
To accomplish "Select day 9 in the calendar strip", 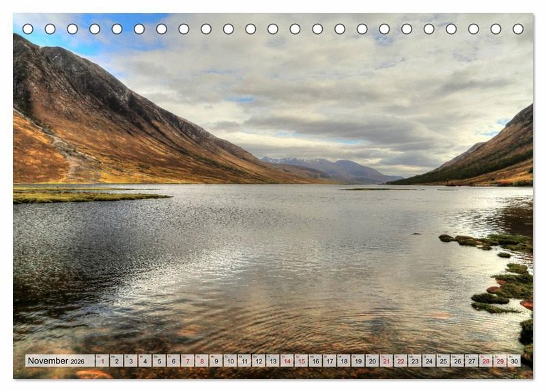I will click(216, 361).
